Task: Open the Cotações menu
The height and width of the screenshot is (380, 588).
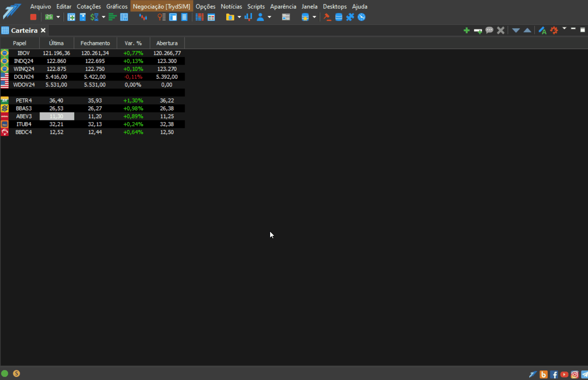Action: (89, 6)
